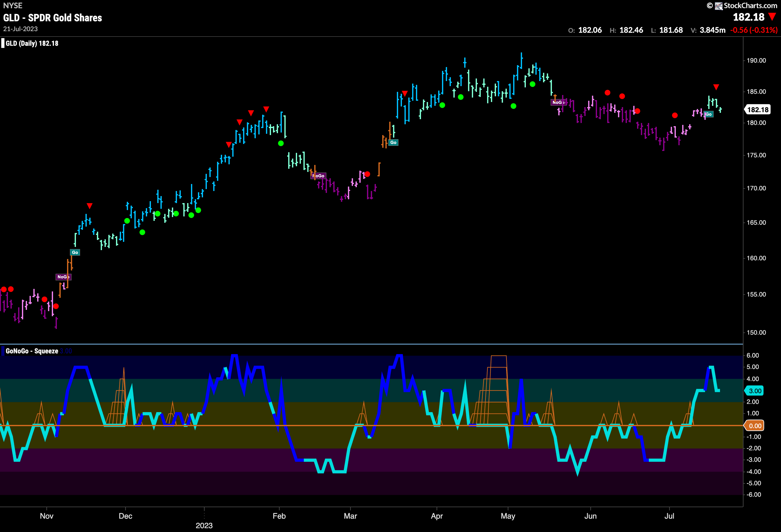Click the 190.00 price axis label
The height and width of the screenshot is (532, 781).
click(x=756, y=60)
